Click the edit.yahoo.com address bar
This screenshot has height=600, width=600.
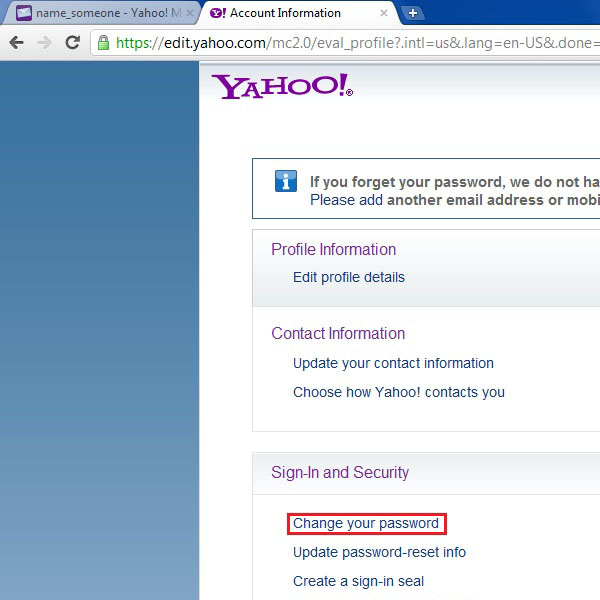(344, 42)
